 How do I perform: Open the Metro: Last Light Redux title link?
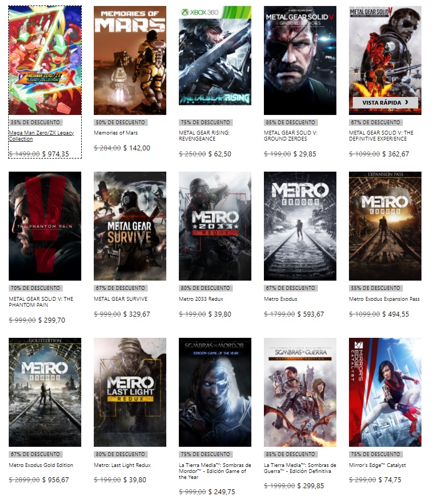coord(122,465)
